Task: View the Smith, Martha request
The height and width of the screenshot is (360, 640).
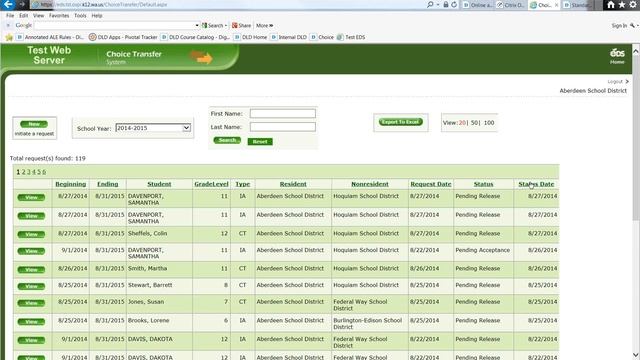Action: (31, 269)
